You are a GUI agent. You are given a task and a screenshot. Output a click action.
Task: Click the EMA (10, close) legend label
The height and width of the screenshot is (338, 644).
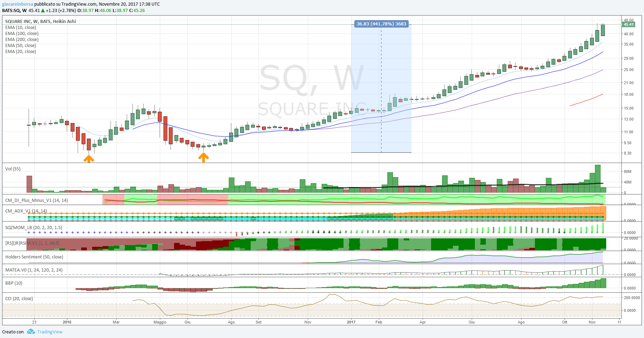click(x=20, y=28)
